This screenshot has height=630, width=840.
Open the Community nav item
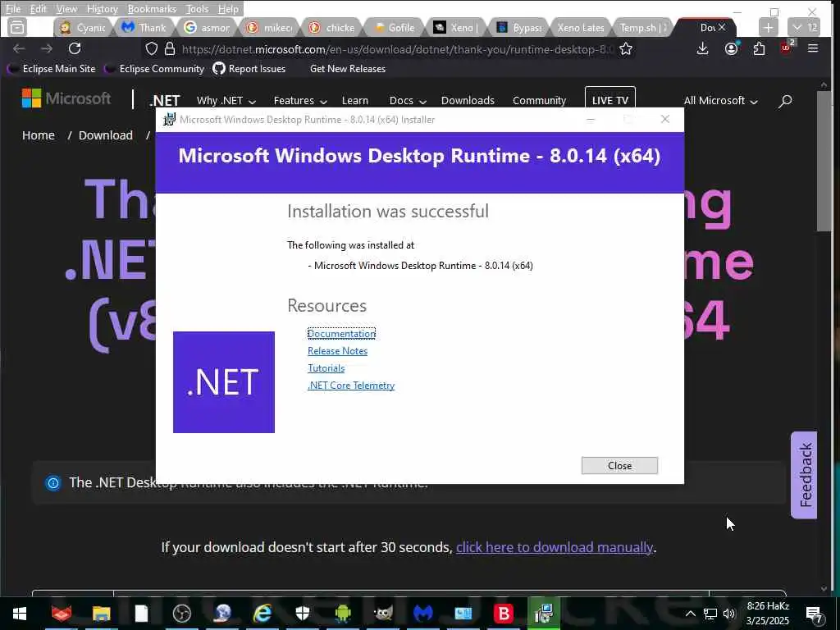coord(539,101)
